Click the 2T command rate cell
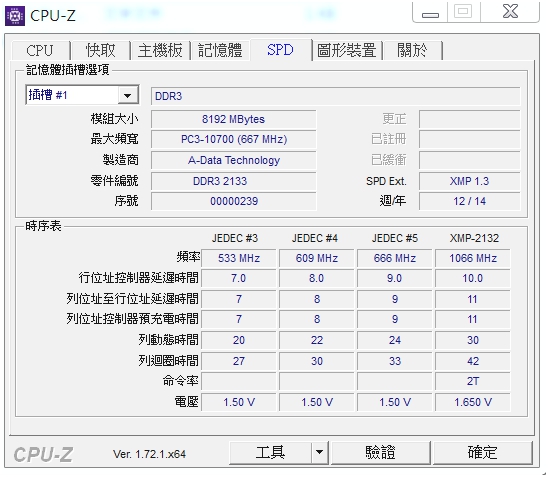548x477 pixels. tap(473, 381)
